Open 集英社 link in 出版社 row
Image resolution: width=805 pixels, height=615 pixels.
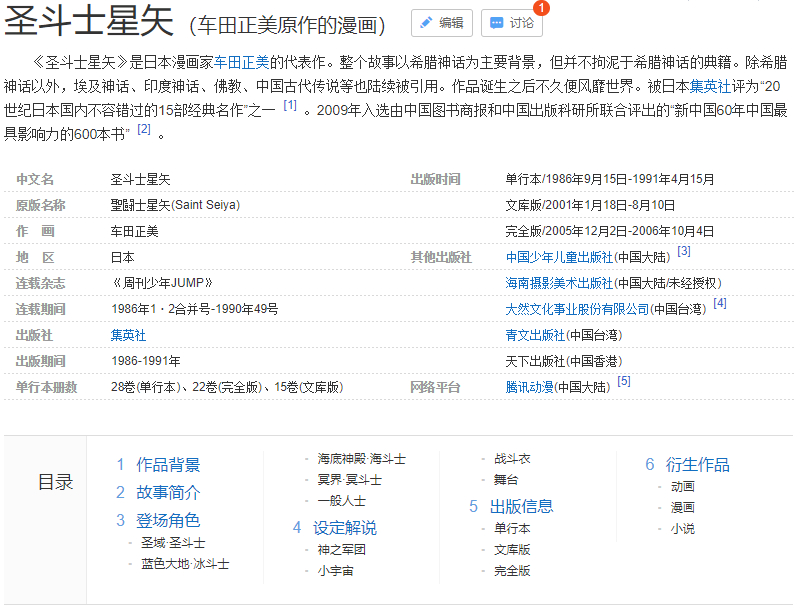(x=128, y=335)
